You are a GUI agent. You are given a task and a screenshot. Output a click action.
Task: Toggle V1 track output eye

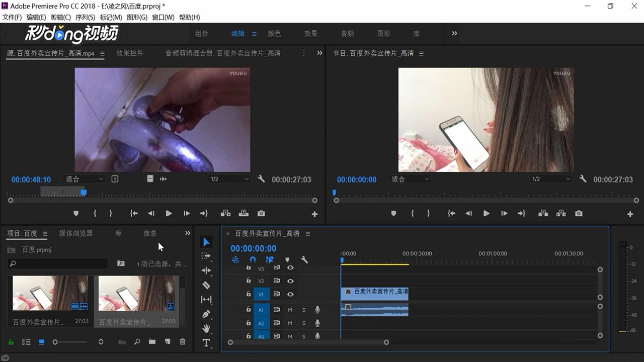[290, 295]
